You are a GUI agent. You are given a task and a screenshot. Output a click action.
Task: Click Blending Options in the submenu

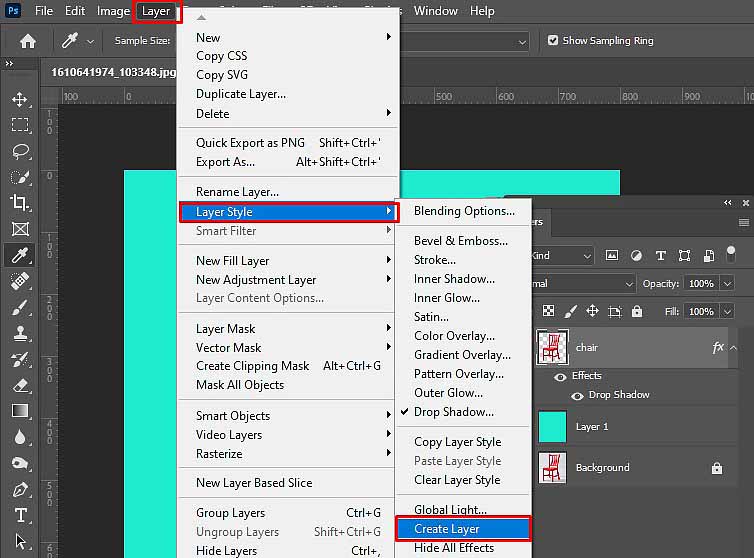click(x=464, y=211)
